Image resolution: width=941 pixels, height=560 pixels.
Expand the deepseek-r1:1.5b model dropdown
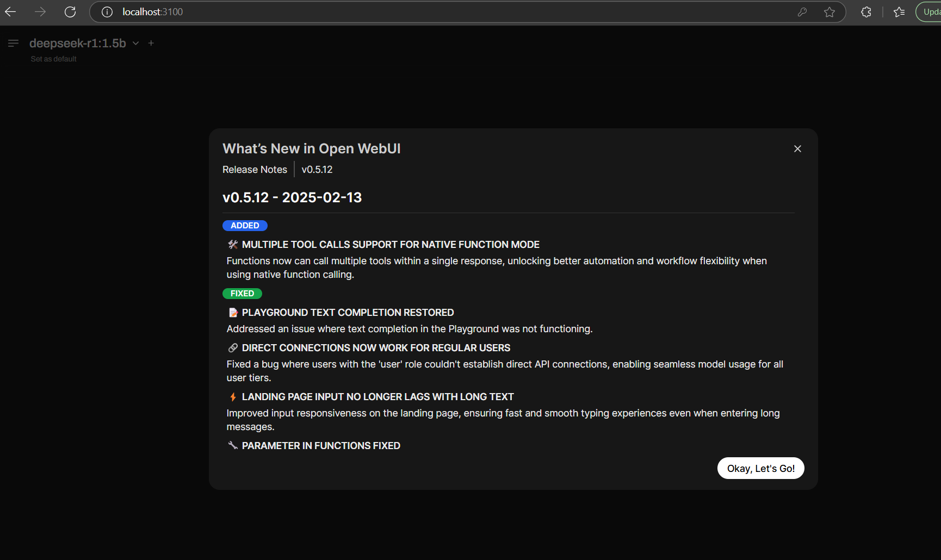[x=135, y=43]
